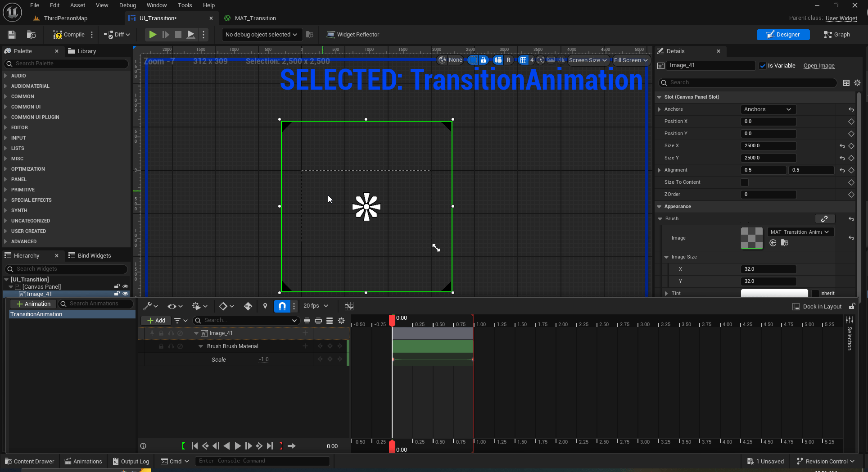Open Content Drawer
The height and width of the screenshot is (472, 868).
30,461
